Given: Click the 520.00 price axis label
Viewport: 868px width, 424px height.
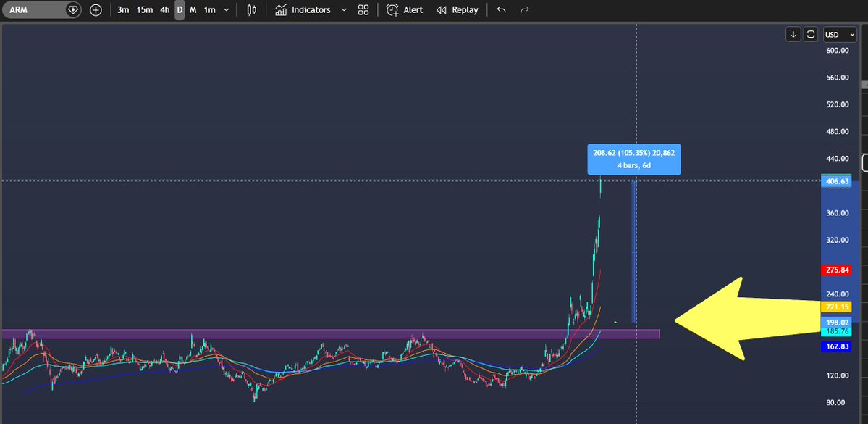Looking at the screenshot, I should coord(837,105).
